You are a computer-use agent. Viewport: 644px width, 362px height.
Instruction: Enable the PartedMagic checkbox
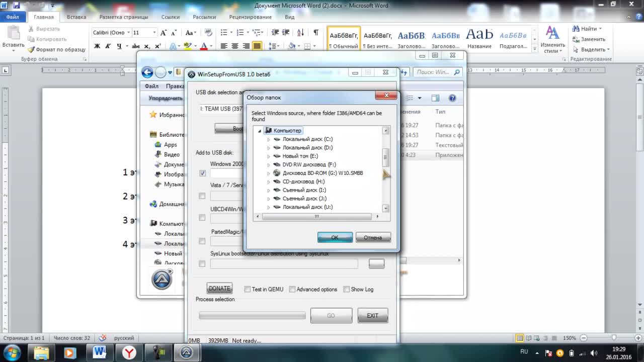[x=202, y=241]
